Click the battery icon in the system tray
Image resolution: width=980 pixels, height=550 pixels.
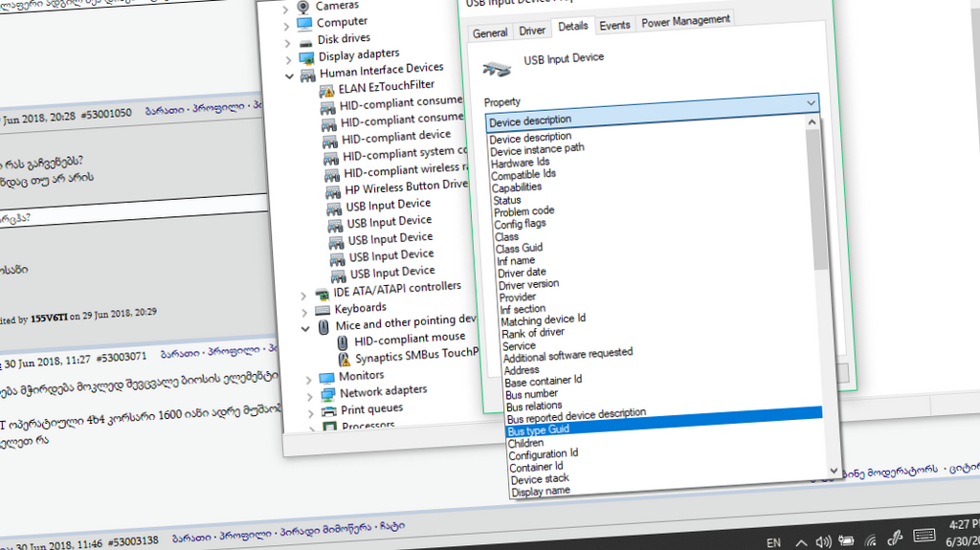[846, 540]
